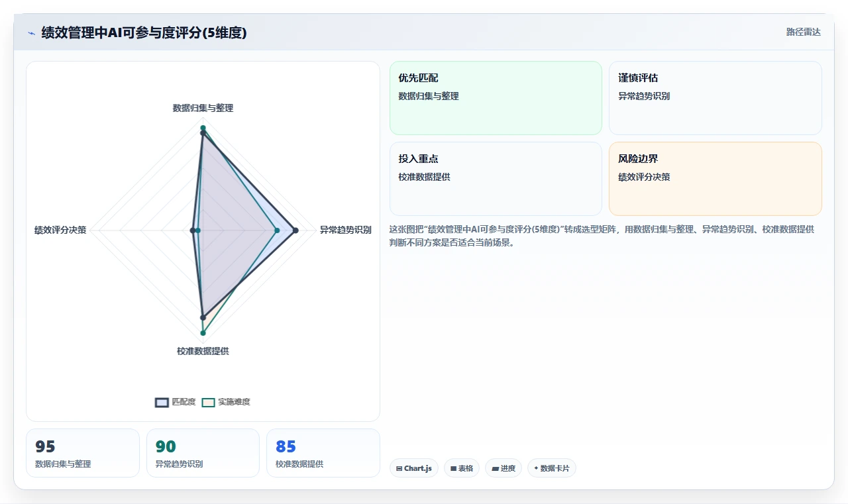Click the card title 绩效管理中AI可参与度评分(5维度)

144,32
